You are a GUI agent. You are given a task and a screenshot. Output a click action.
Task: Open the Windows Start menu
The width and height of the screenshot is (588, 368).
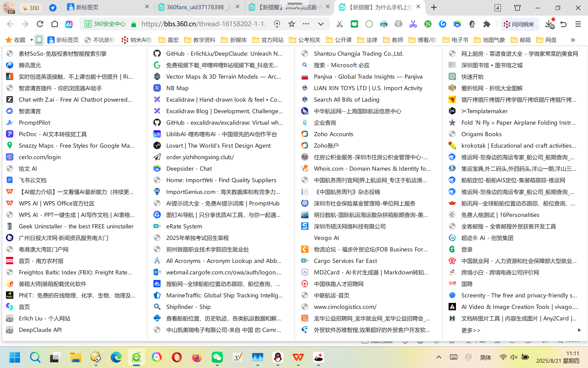click(x=15, y=357)
